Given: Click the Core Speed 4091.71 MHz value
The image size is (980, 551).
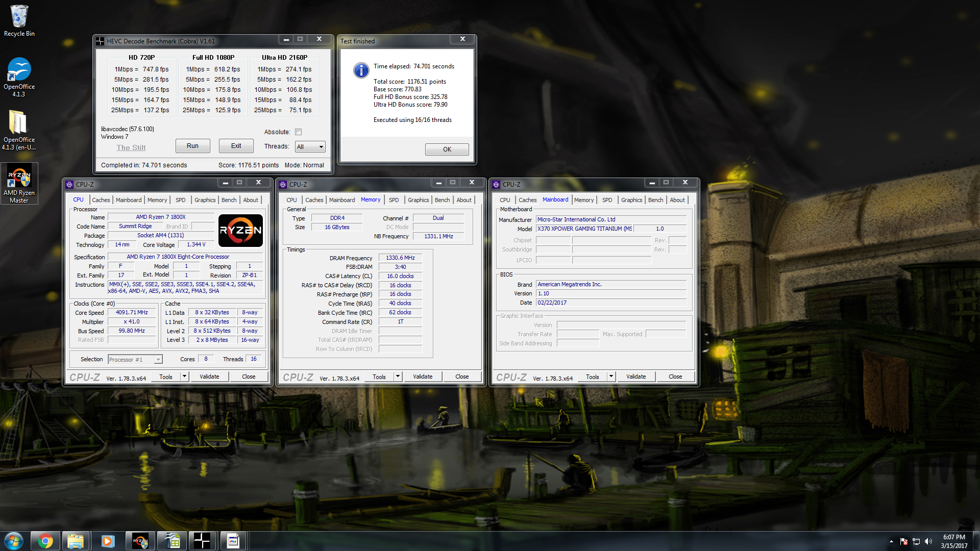Looking at the screenshot, I should 132,313.
